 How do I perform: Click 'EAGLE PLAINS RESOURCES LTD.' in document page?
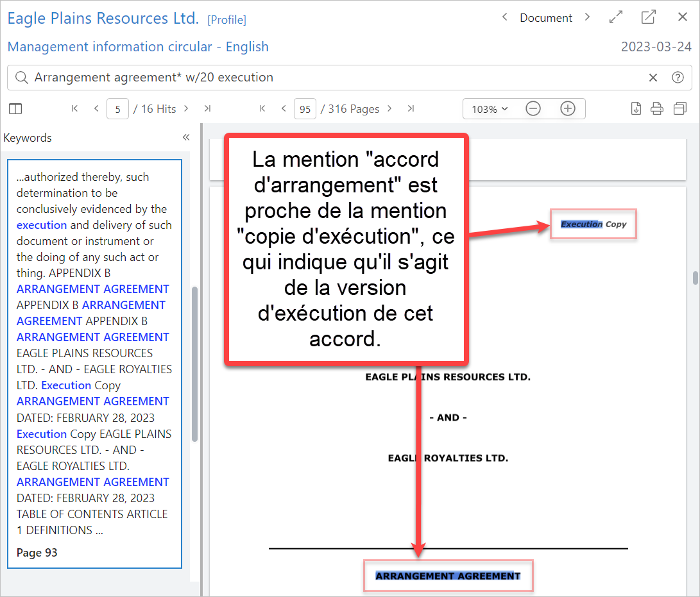(x=448, y=377)
